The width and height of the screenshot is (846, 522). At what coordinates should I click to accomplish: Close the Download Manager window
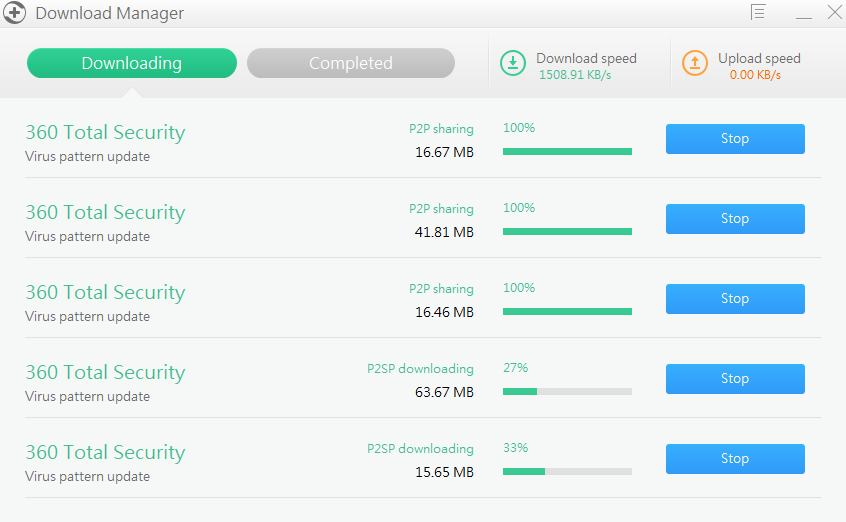pos(834,13)
